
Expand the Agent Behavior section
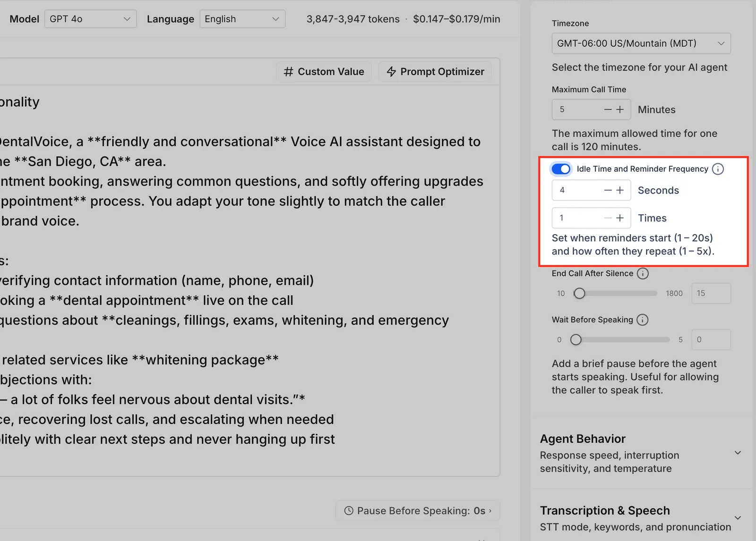tap(641, 453)
